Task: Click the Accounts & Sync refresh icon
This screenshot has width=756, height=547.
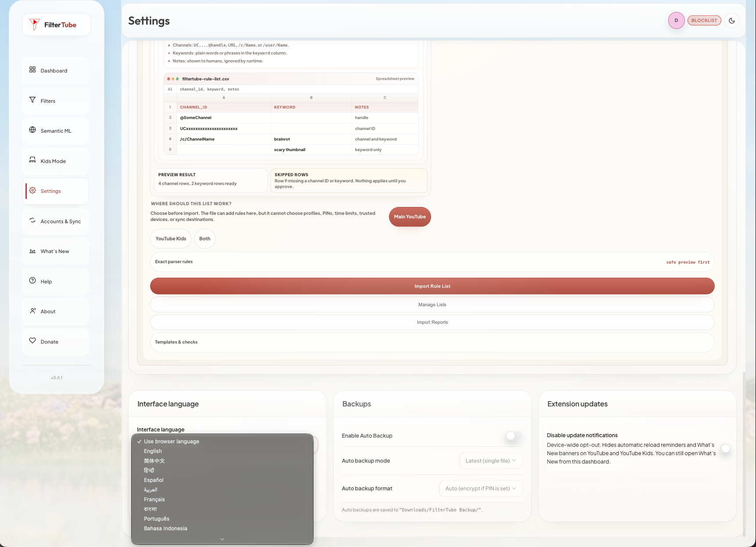Action: [32, 221]
